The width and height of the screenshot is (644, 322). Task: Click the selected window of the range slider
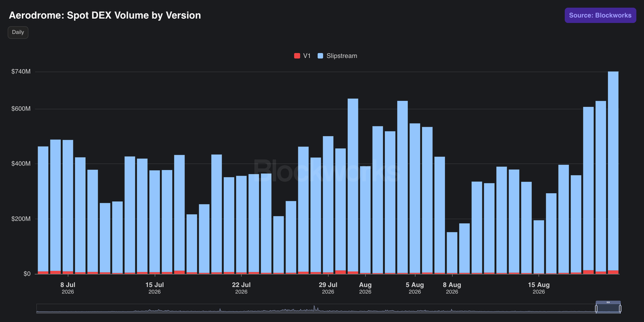click(x=608, y=309)
